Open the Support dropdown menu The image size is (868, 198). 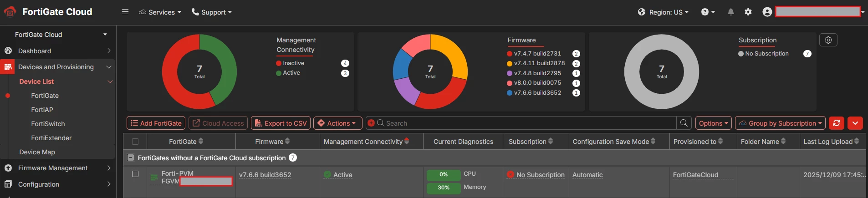click(212, 12)
